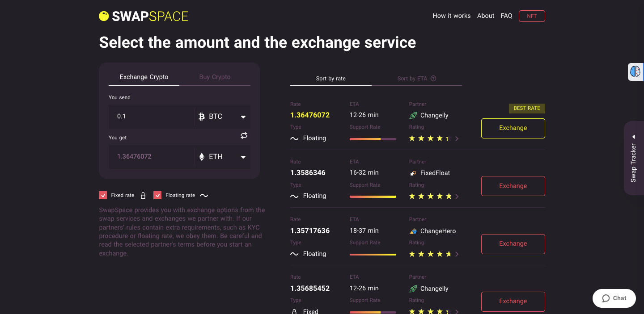Click the brain extension icon at right edge
644x314 pixels.
point(635,71)
